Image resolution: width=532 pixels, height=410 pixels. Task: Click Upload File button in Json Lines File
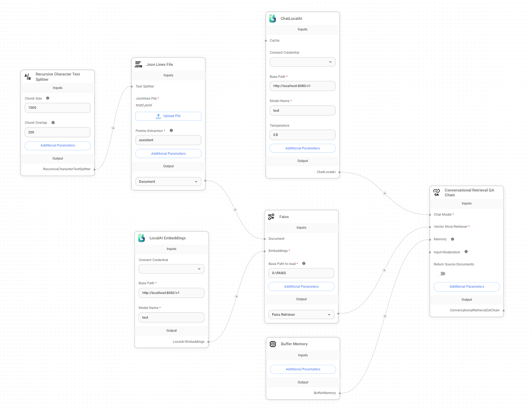(x=168, y=116)
